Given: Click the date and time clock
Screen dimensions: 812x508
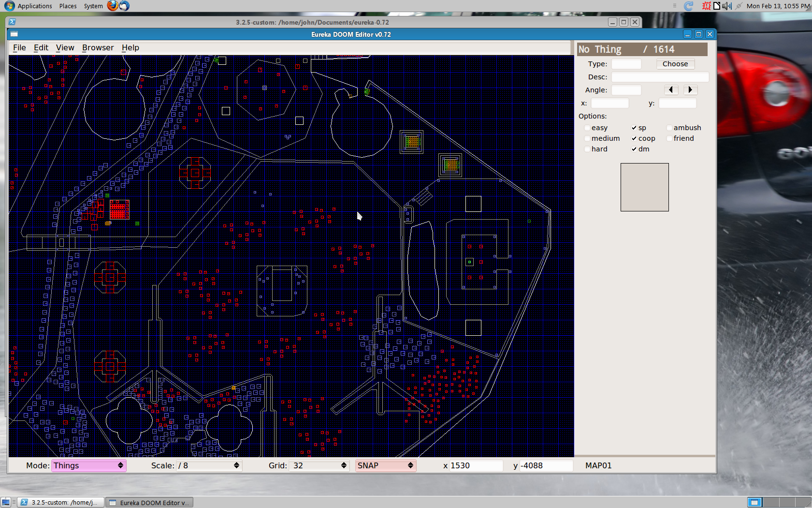Looking at the screenshot, I should [x=778, y=6].
